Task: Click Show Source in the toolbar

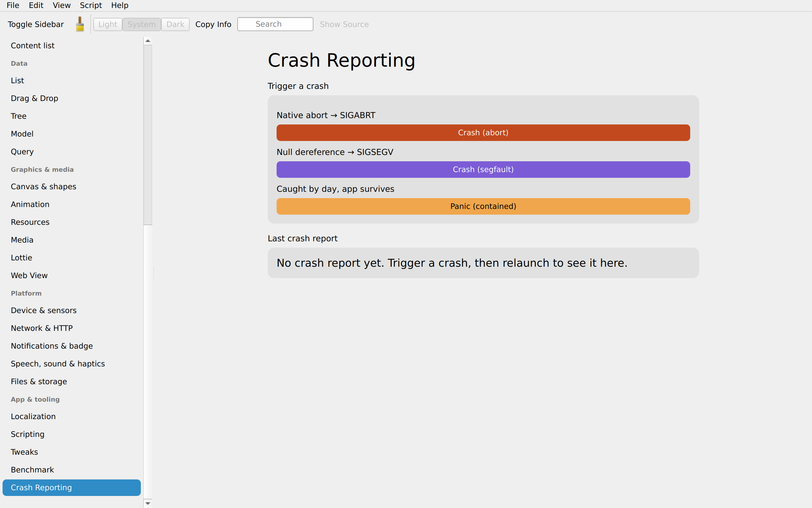Action: click(x=344, y=24)
